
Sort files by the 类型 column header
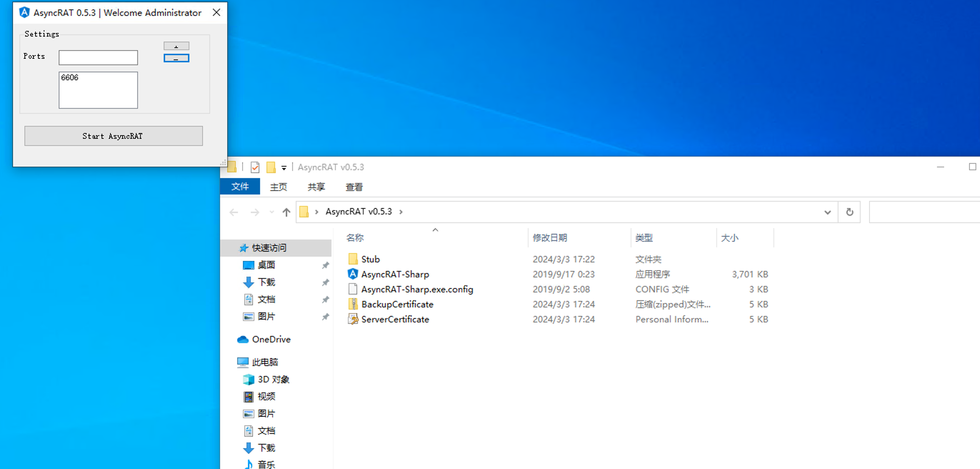click(644, 238)
